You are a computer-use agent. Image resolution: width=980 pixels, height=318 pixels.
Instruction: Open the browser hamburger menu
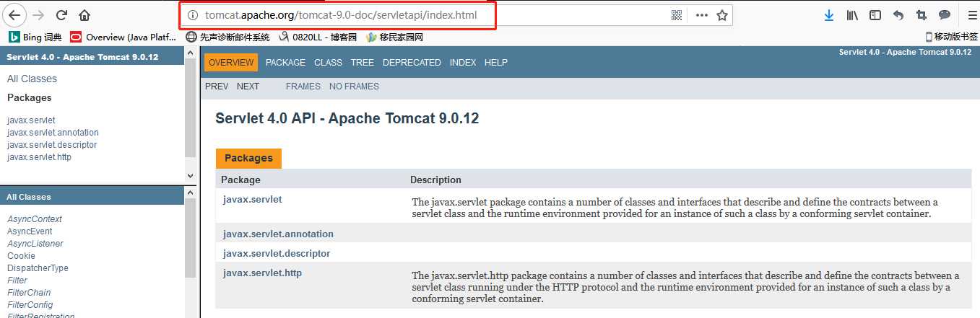[971, 14]
